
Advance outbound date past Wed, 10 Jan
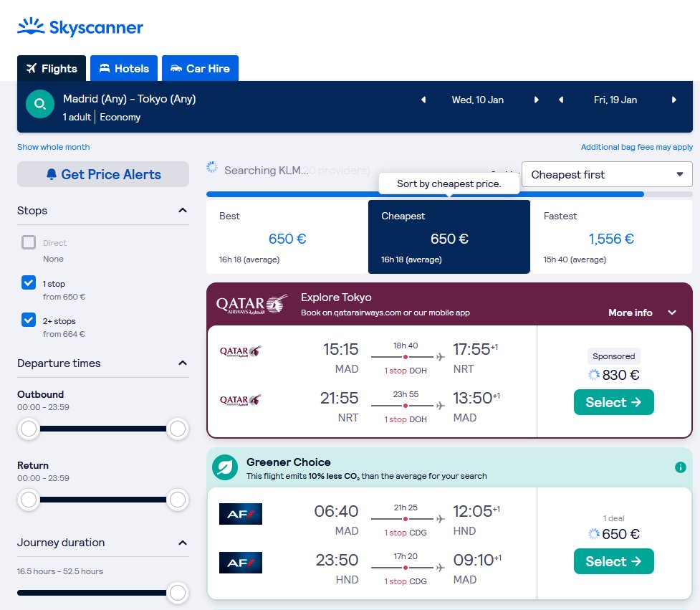(537, 100)
